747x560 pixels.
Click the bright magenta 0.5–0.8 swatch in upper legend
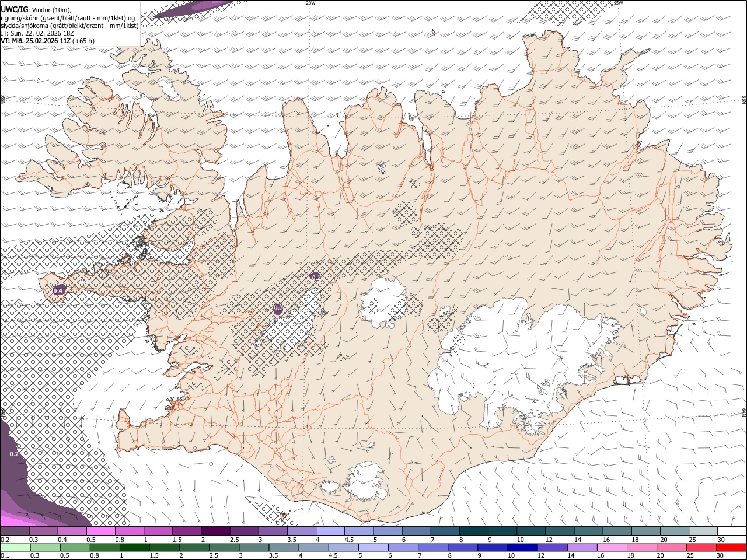click(101, 531)
